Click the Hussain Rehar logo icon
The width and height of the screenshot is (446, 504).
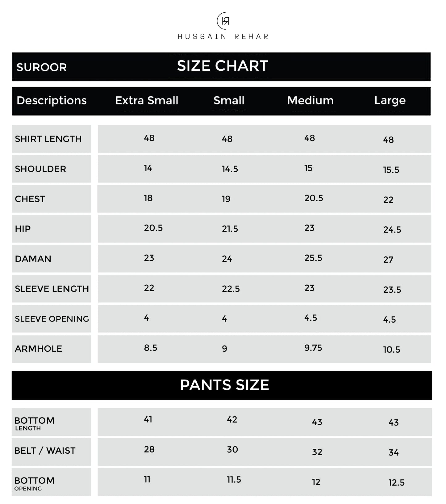point(223,21)
